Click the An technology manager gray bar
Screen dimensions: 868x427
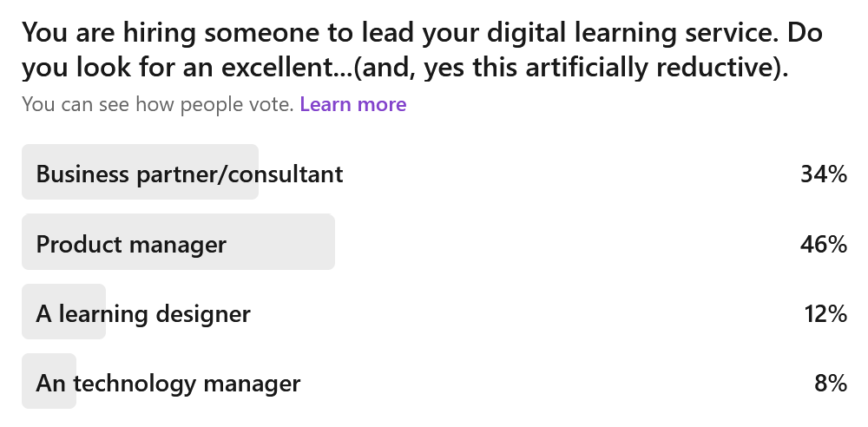point(49,382)
